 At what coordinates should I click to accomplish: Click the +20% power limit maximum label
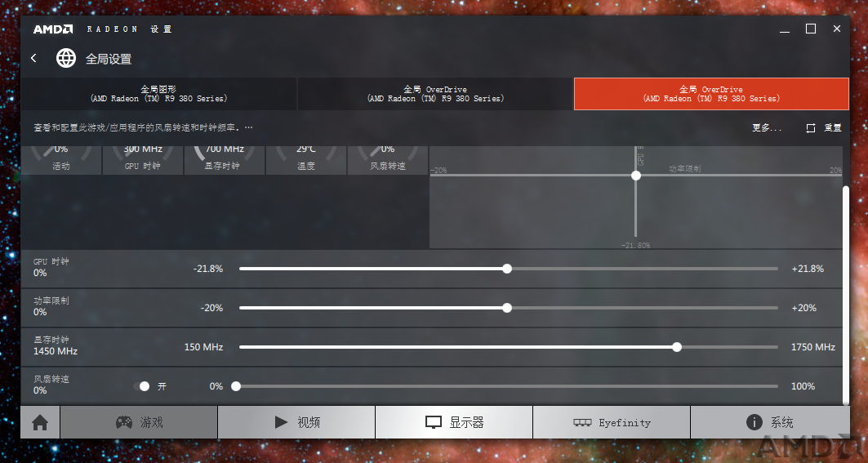pos(803,308)
